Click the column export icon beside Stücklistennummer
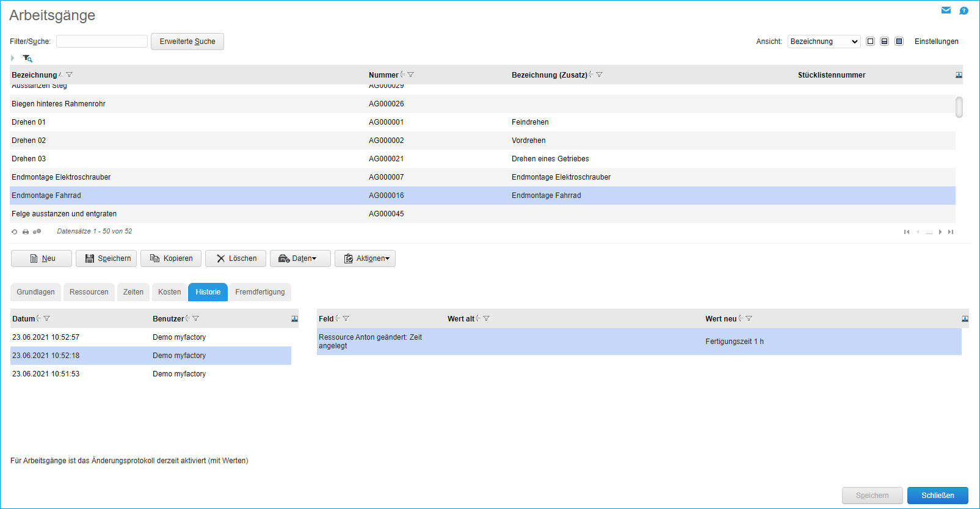This screenshot has height=509, width=980. pyautogui.click(x=959, y=75)
